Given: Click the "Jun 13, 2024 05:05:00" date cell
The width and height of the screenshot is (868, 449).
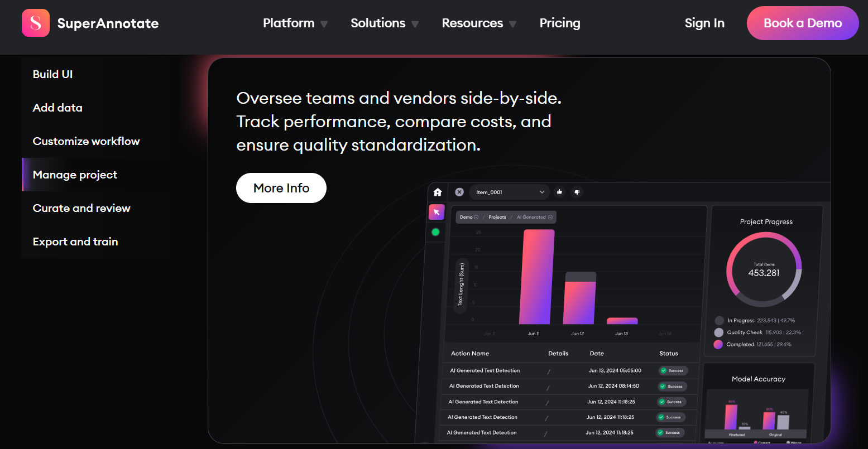Looking at the screenshot, I should pos(615,370).
